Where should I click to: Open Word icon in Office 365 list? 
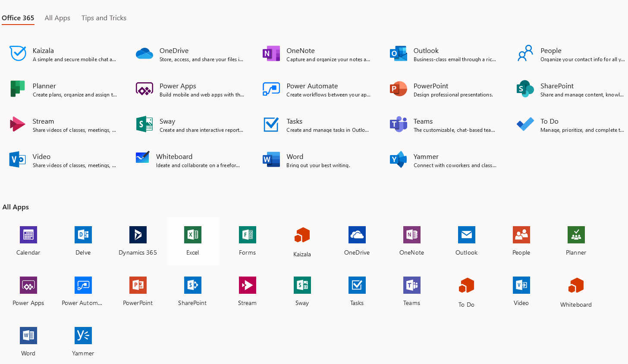(272, 159)
